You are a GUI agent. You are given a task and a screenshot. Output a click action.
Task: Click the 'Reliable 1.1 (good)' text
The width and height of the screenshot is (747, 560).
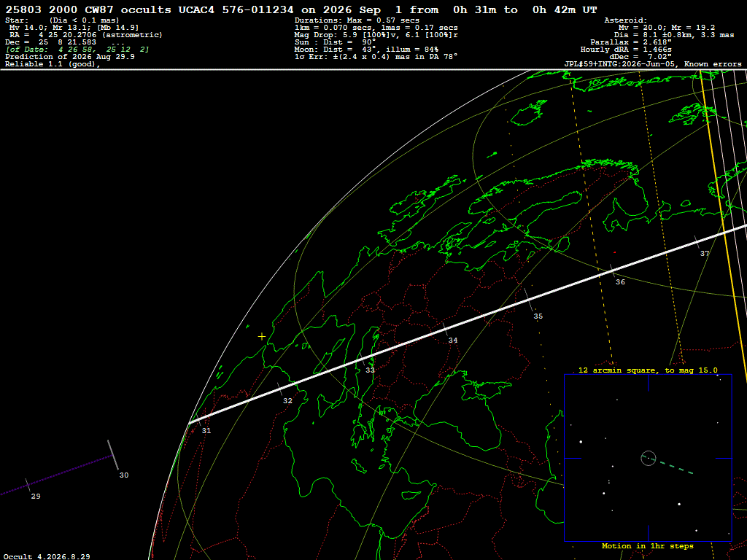click(x=53, y=64)
